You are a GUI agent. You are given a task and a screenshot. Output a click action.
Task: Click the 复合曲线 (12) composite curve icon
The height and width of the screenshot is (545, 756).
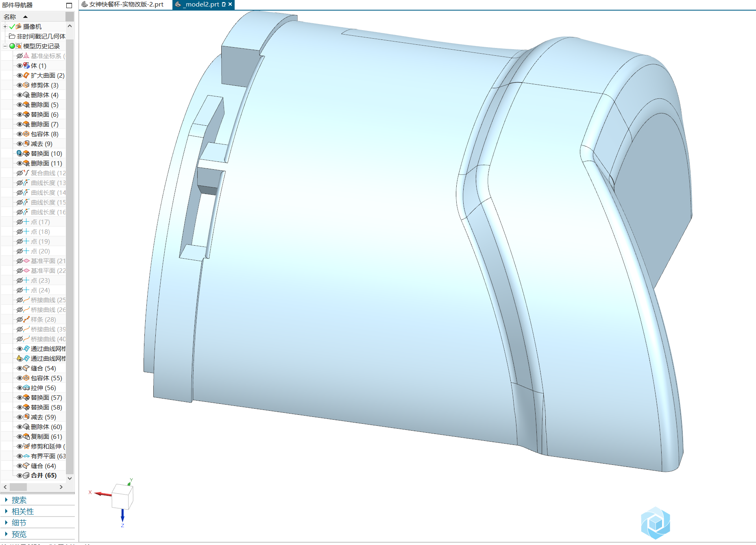[x=26, y=173]
